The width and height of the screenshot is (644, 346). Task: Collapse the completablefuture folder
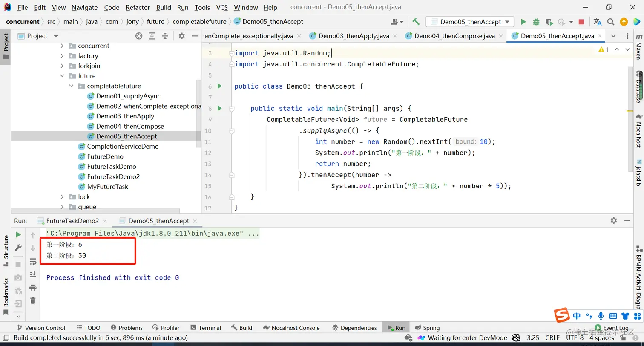click(x=71, y=86)
